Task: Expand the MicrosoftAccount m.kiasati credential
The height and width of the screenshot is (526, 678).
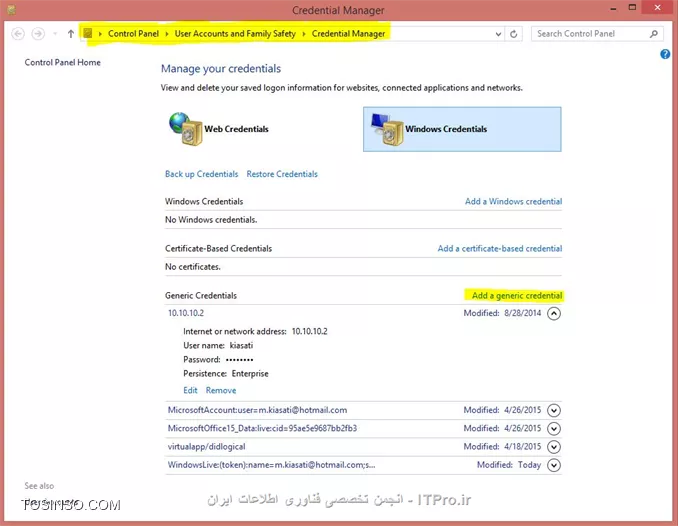Action: click(x=554, y=410)
